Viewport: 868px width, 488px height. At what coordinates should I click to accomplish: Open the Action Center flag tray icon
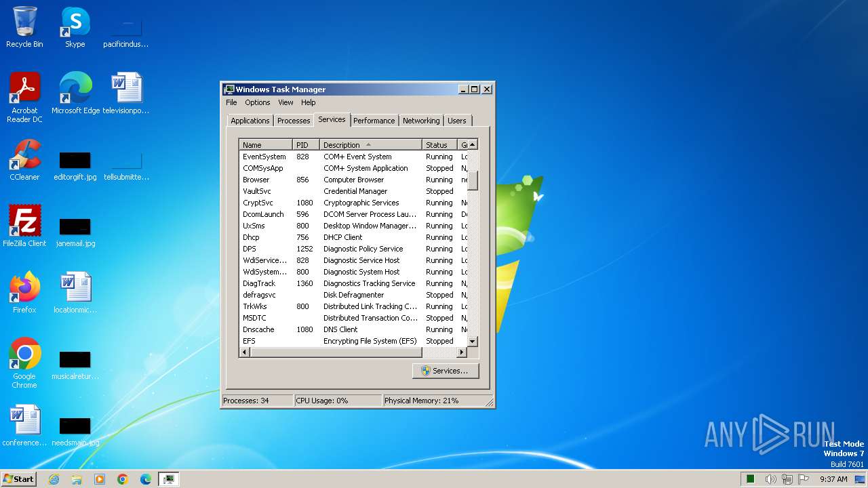(804, 479)
